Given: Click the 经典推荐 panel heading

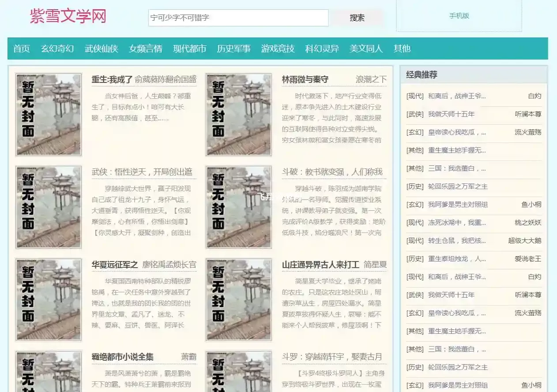Looking at the screenshot, I should pos(422,75).
